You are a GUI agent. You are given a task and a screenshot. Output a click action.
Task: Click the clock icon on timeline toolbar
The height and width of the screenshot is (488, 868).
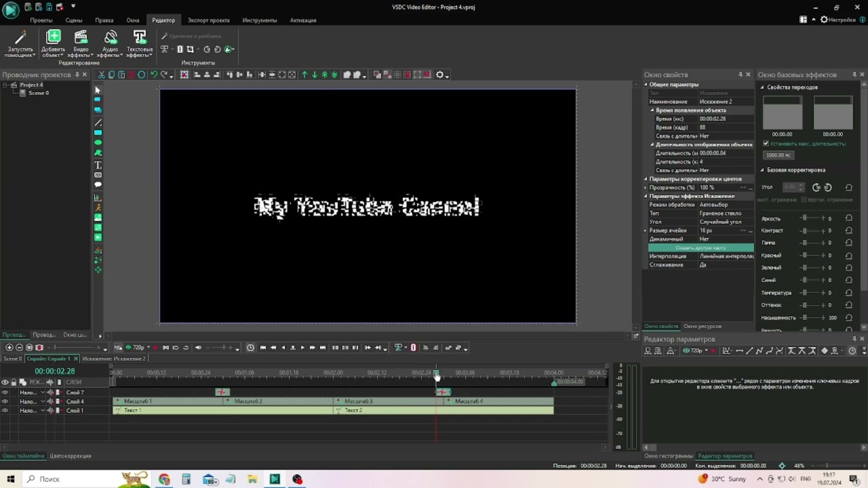250,348
